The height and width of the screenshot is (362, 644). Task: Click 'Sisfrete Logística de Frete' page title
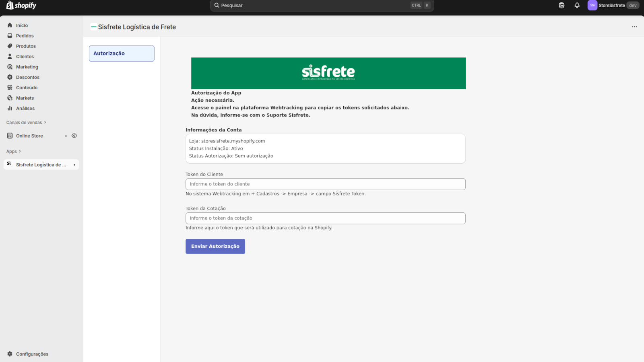coord(137,27)
